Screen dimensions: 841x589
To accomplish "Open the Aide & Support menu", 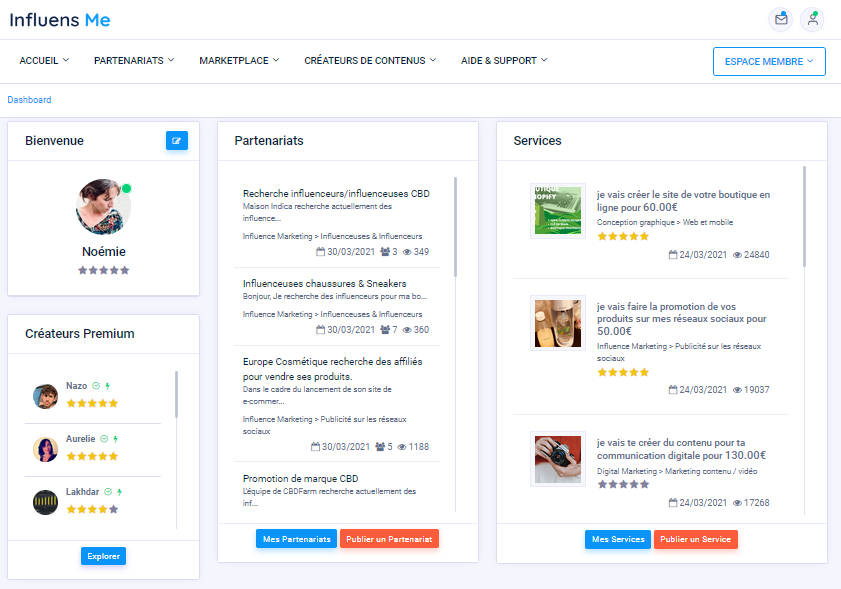I will [x=504, y=61].
